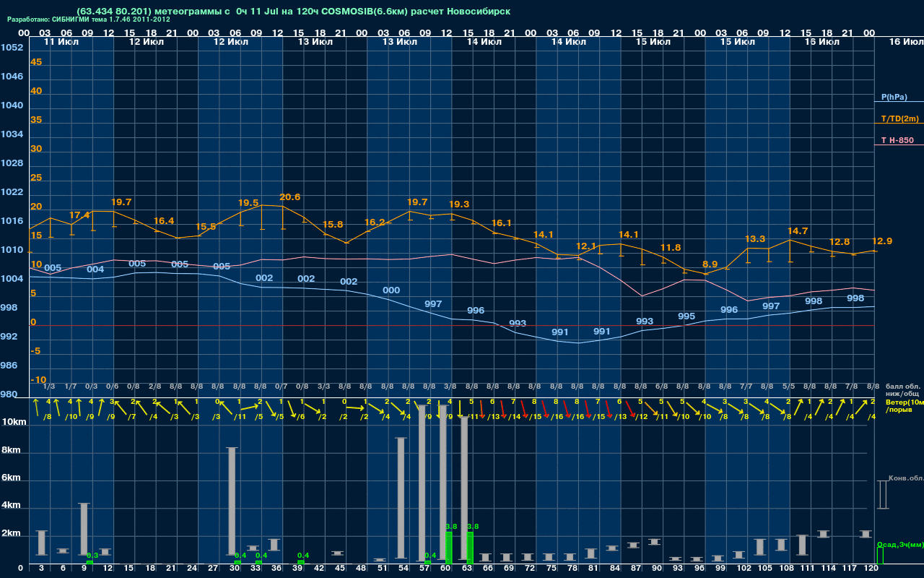Click the convective cloud legend symbol
This screenshot has width=924, height=578.
coord(882,495)
